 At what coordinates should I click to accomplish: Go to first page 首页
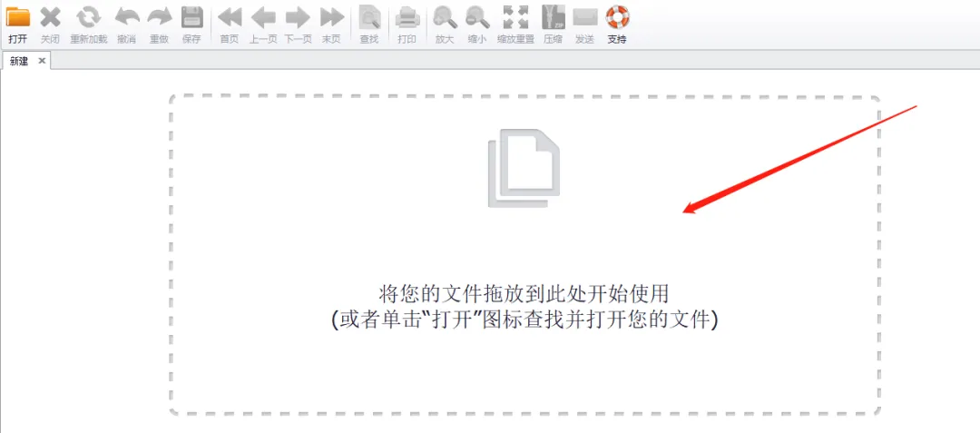[x=230, y=17]
